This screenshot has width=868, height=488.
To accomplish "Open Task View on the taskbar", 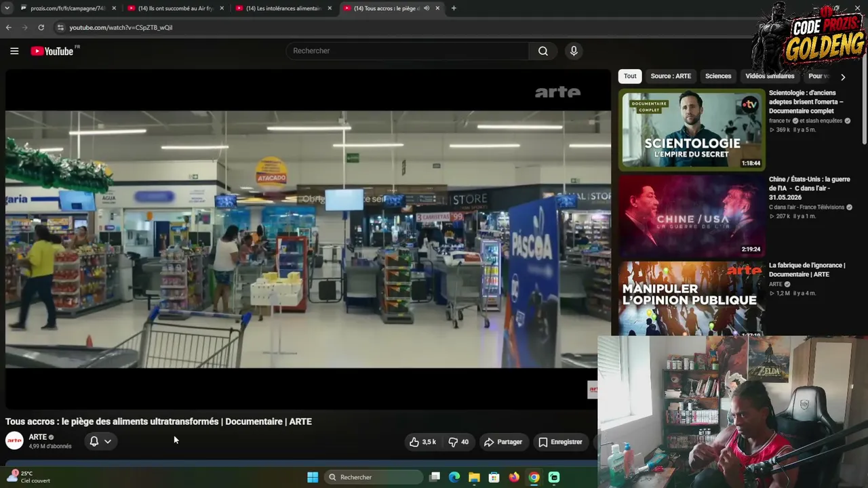I will (x=435, y=477).
